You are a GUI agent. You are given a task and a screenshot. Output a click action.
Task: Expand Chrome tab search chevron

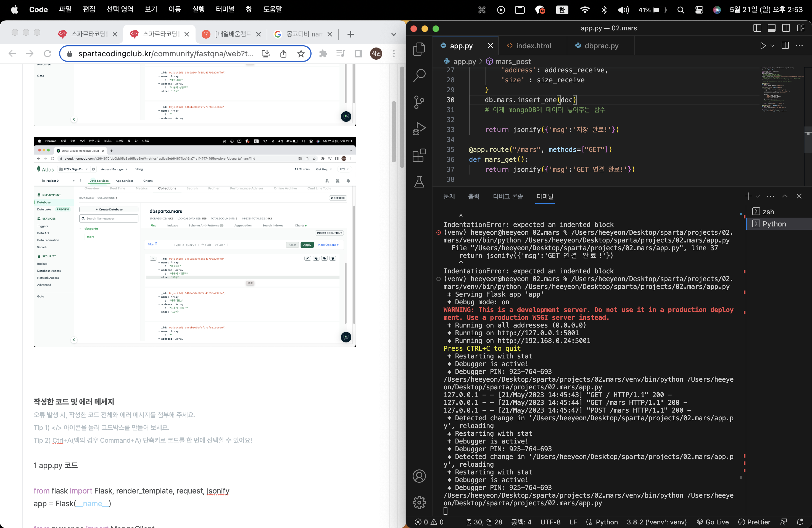point(394,34)
